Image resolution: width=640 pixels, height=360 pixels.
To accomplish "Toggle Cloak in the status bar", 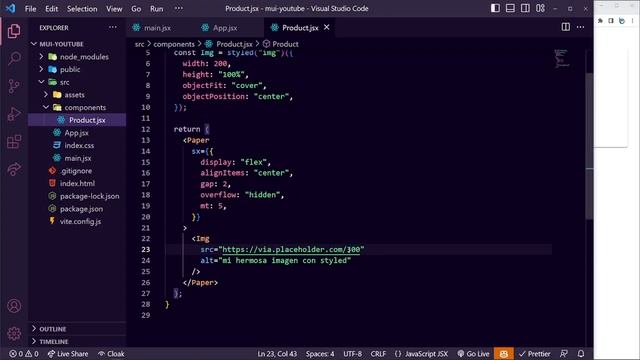I will point(111,354).
